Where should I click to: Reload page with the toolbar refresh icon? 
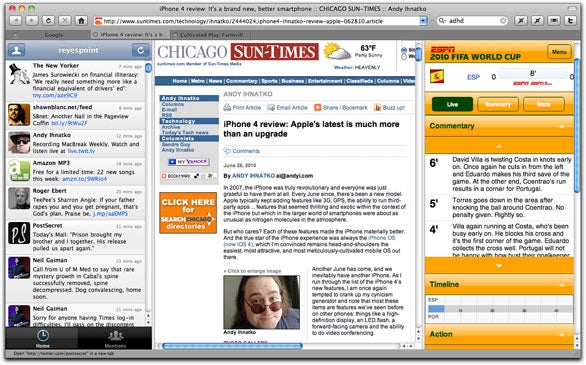(x=48, y=21)
